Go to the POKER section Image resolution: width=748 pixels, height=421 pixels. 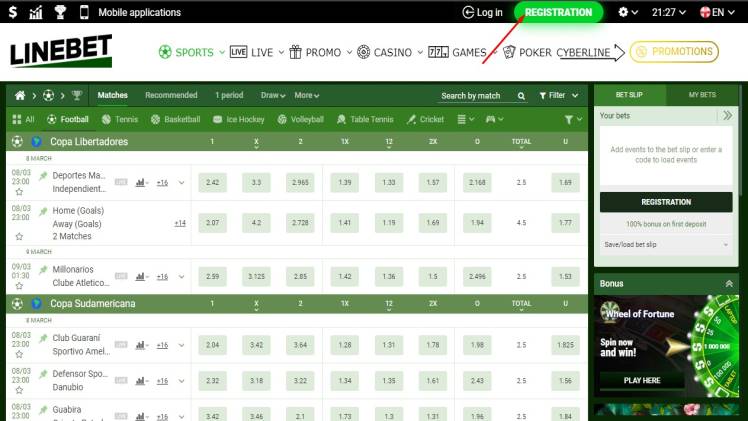pos(527,52)
